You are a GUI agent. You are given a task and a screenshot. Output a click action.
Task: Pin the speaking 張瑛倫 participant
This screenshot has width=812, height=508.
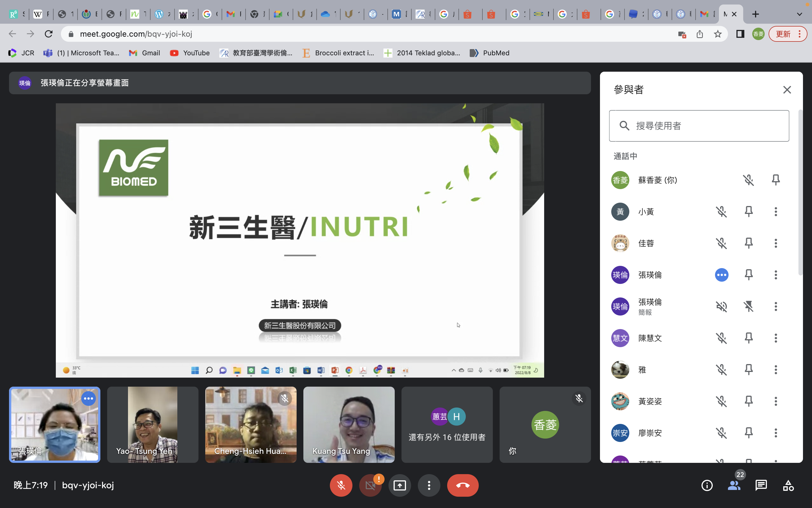[749, 275]
